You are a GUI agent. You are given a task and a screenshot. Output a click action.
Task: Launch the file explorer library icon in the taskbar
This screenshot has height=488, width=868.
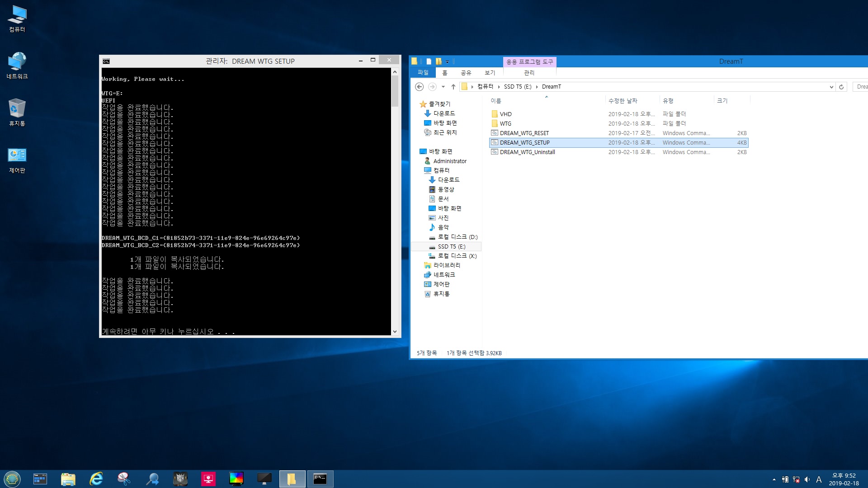[68, 479]
